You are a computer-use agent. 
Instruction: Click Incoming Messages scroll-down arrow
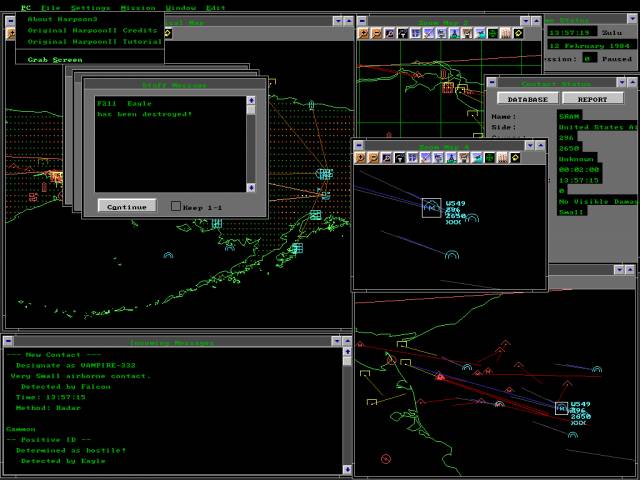tap(347, 469)
